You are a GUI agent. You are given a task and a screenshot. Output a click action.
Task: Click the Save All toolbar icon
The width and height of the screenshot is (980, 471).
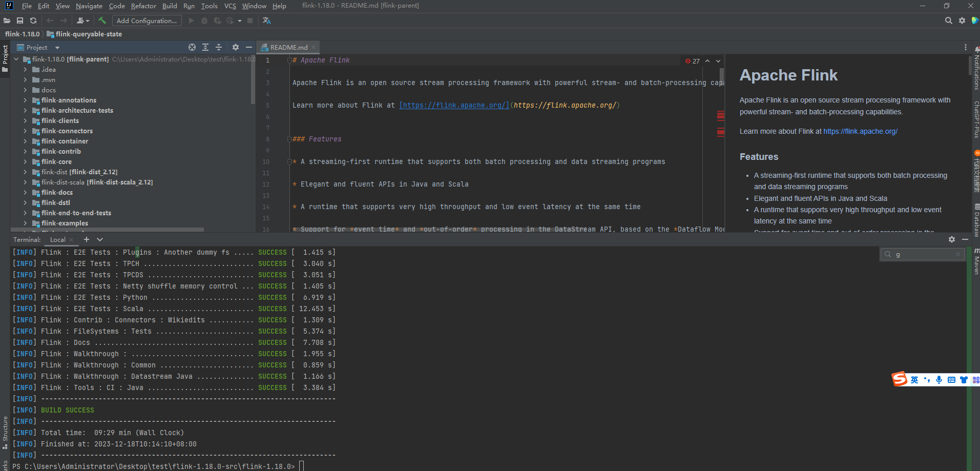pos(20,21)
